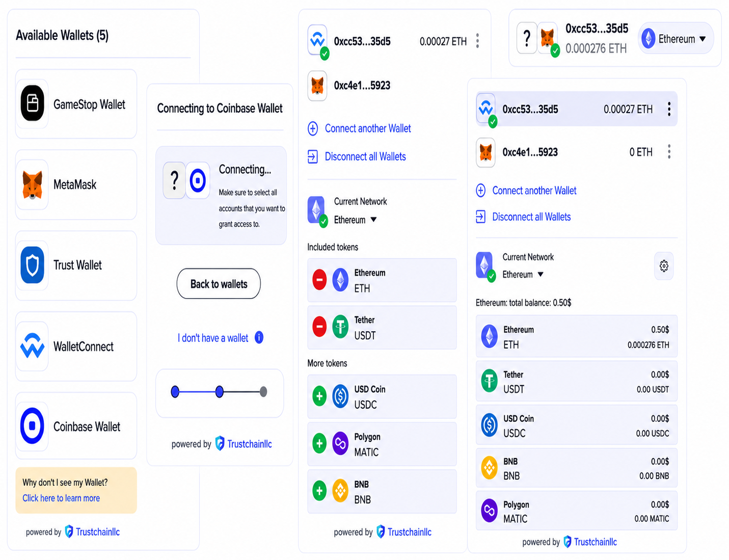729x560 pixels.
Task: Select Polygon MATIC balance row
Action: (577, 511)
